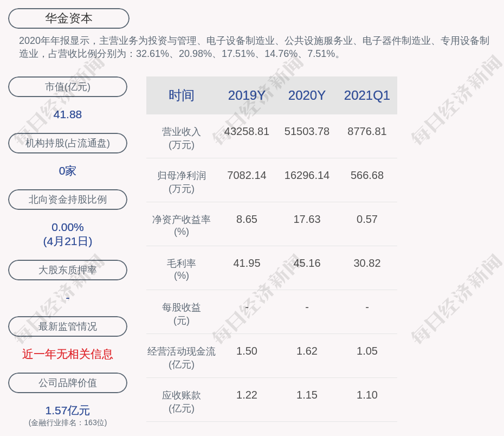504x436 pixels.
Task: Click ROE value 8.65
Action: coord(247,219)
